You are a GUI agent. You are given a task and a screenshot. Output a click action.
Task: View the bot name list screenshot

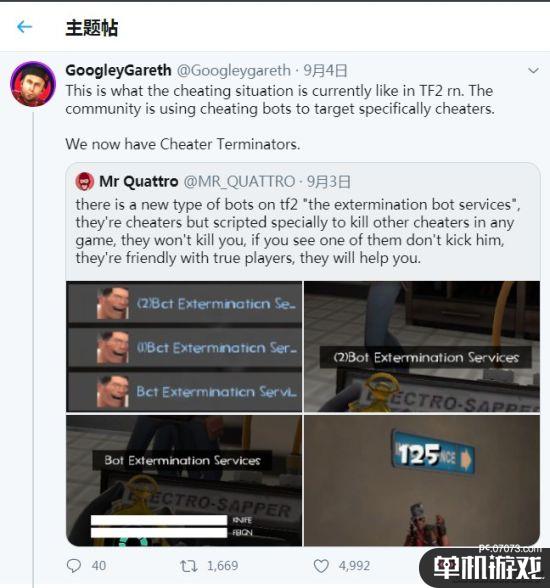click(184, 346)
